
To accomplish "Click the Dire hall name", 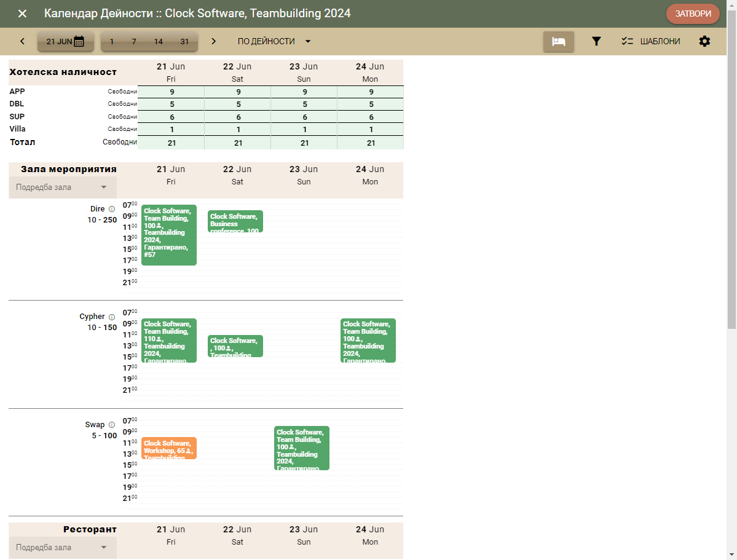I will pos(97,209).
